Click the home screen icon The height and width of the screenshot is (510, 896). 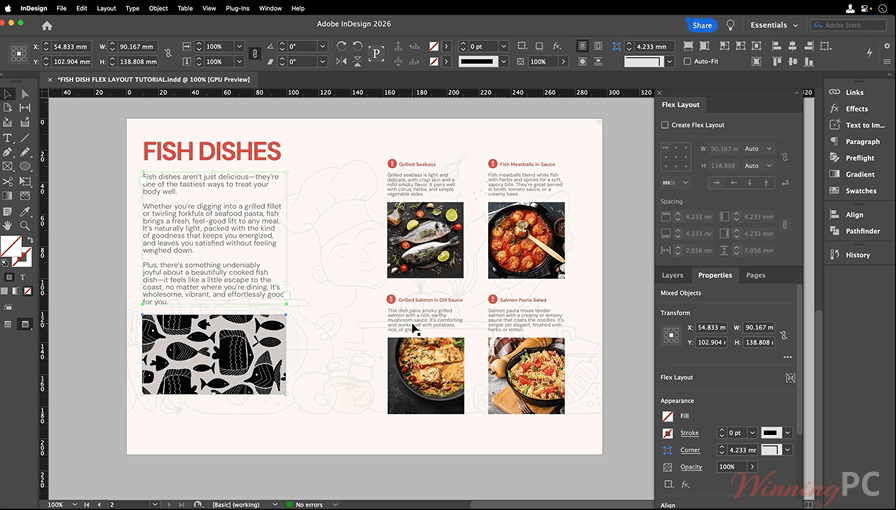click(x=47, y=25)
